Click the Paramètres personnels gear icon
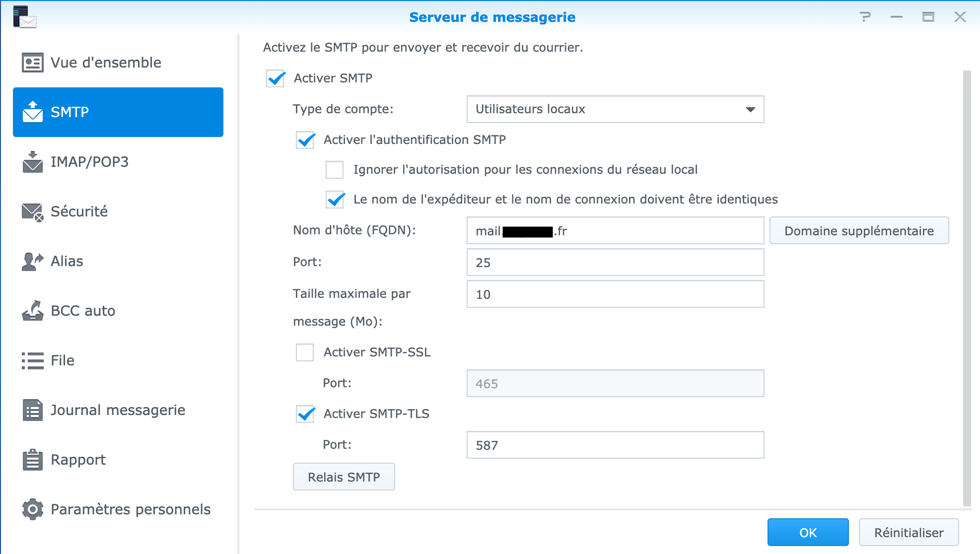 [33, 509]
